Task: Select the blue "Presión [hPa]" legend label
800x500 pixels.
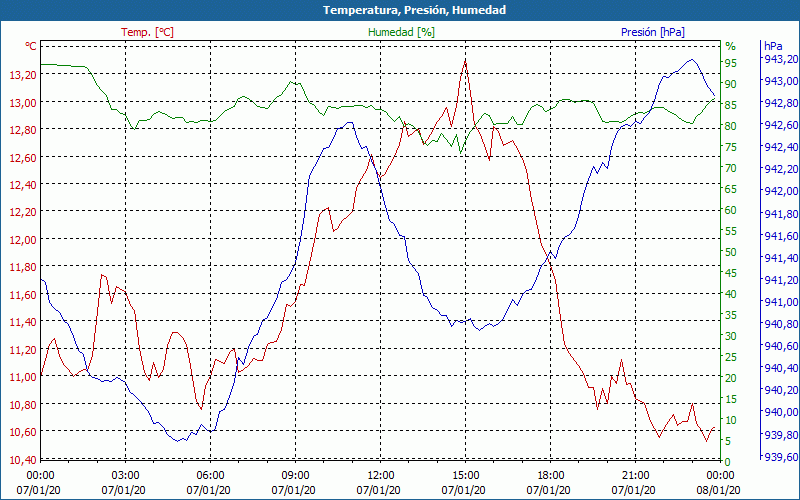Action: tap(653, 32)
